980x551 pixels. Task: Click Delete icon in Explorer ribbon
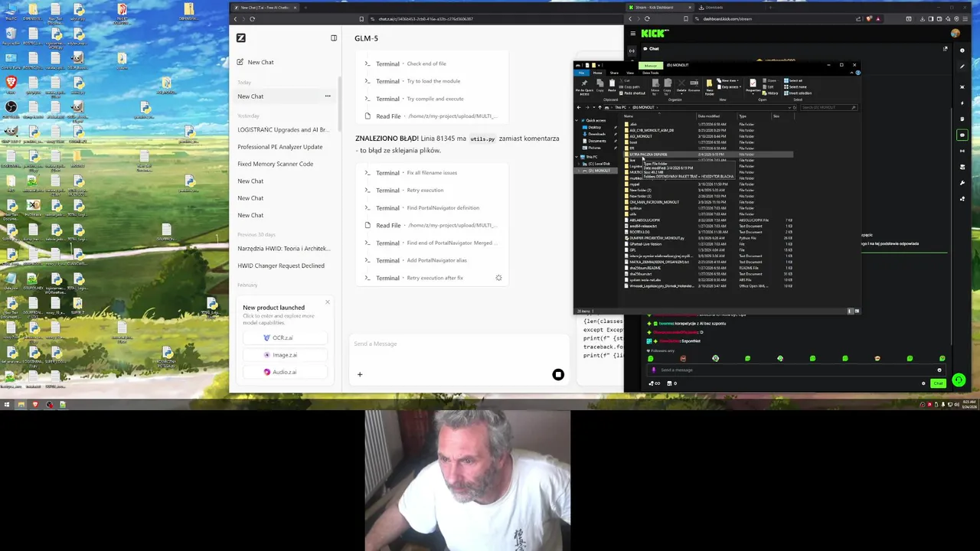click(681, 86)
